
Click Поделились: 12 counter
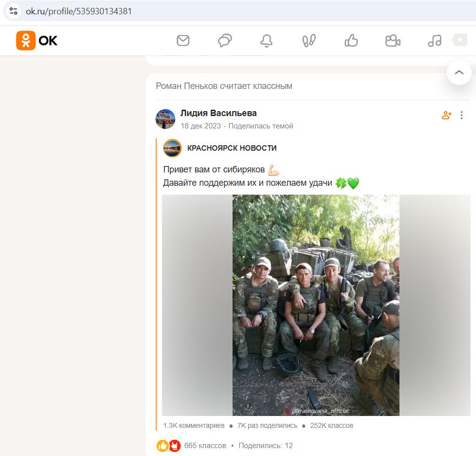pos(266,446)
